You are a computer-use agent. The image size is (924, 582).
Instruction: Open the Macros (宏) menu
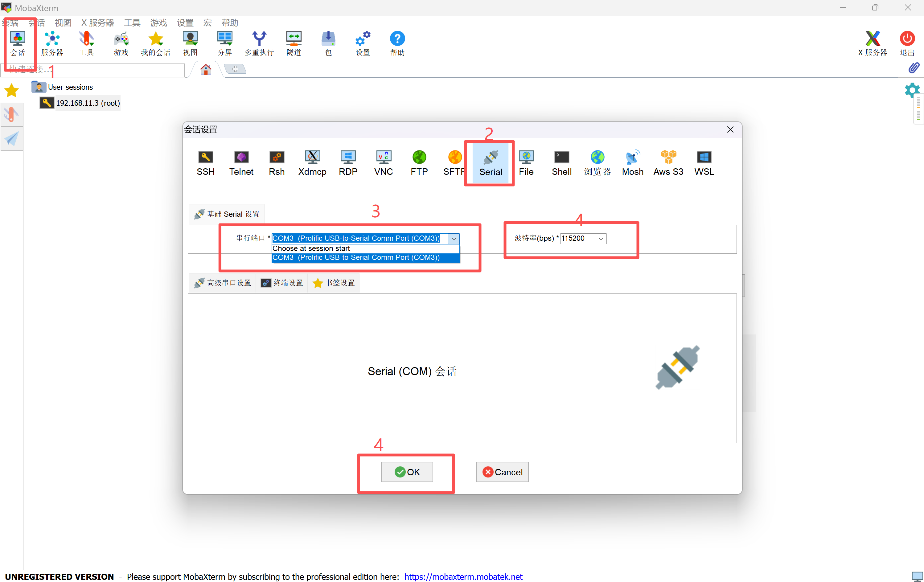pos(207,23)
